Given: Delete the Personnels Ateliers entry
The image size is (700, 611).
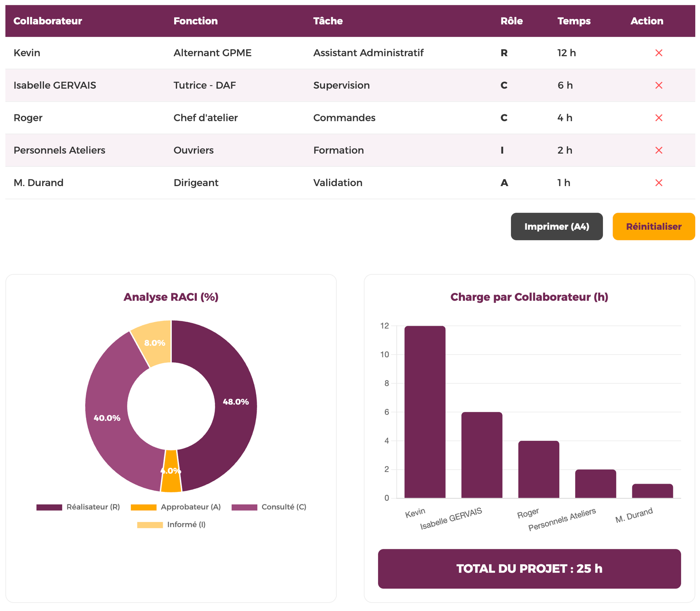Looking at the screenshot, I should (x=658, y=150).
